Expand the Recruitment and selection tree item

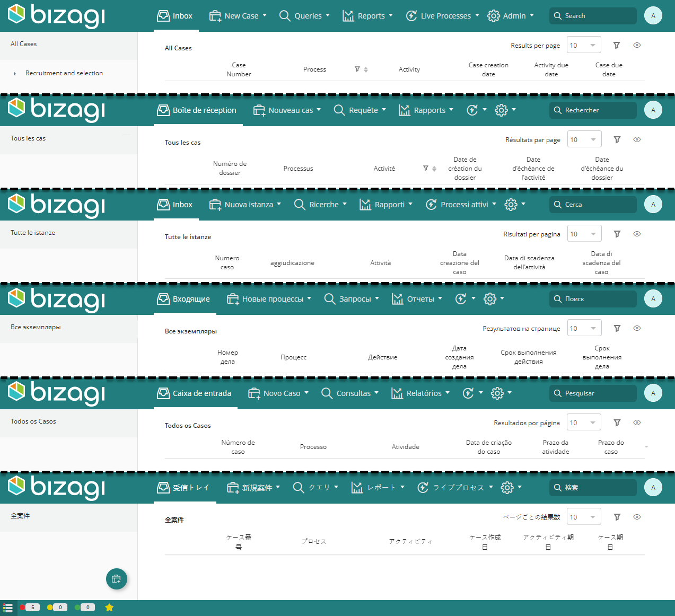click(x=15, y=74)
